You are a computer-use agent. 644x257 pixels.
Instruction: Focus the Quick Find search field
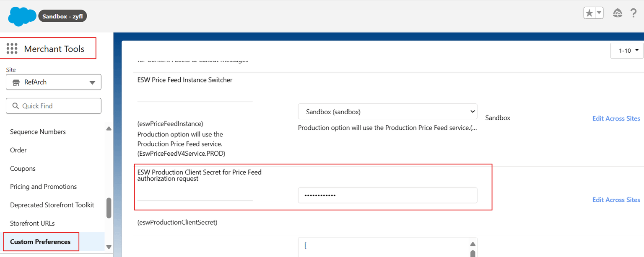(54, 106)
